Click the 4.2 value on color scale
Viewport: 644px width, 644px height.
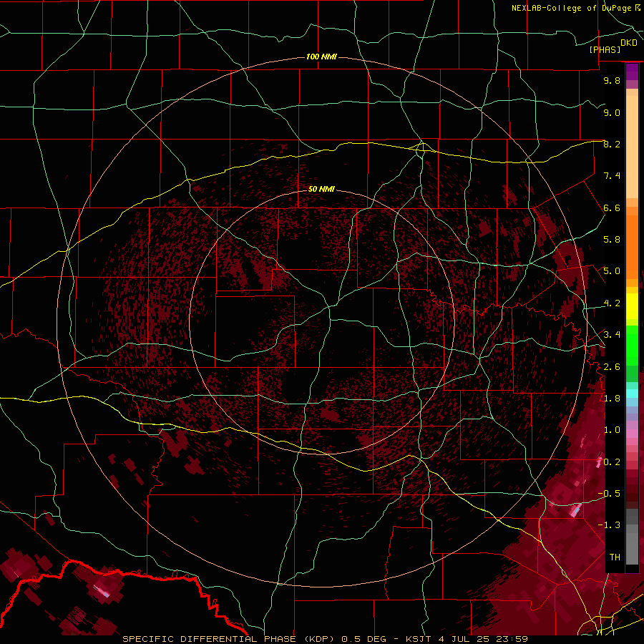pos(612,303)
